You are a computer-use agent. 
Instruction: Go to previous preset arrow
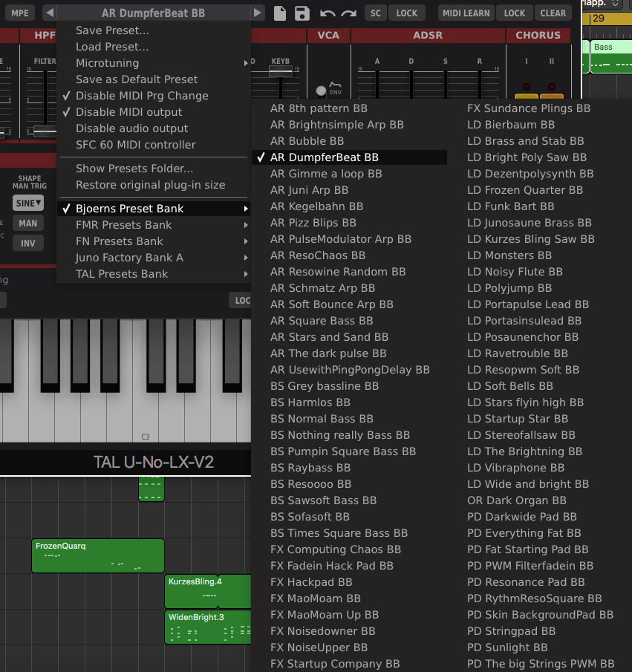50,13
